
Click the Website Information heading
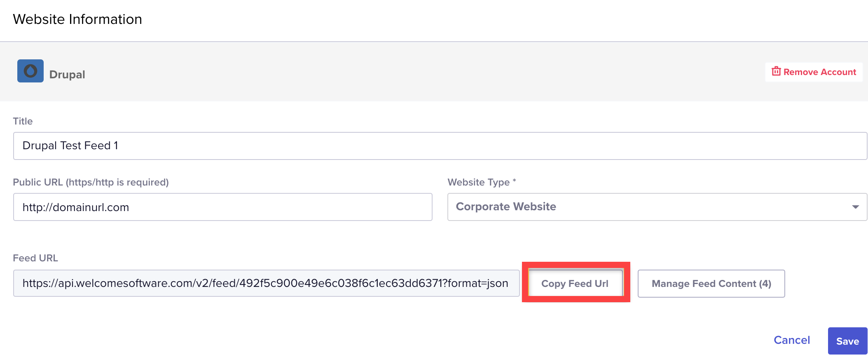point(77,19)
